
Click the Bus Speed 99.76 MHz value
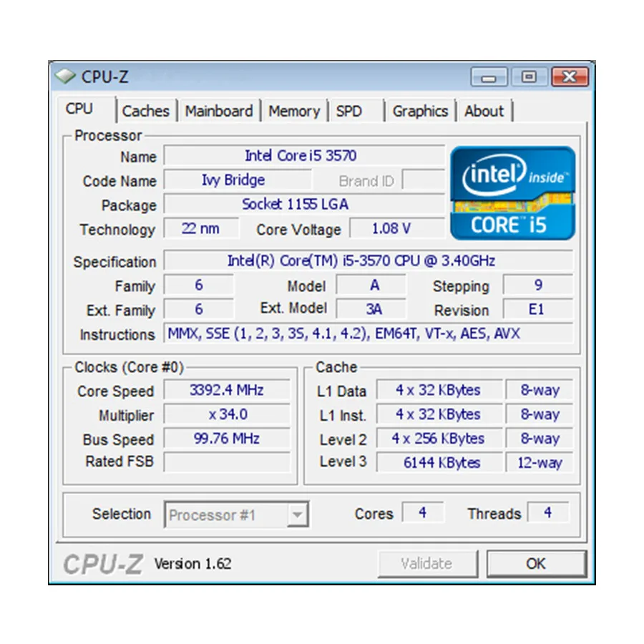[227, 438]
